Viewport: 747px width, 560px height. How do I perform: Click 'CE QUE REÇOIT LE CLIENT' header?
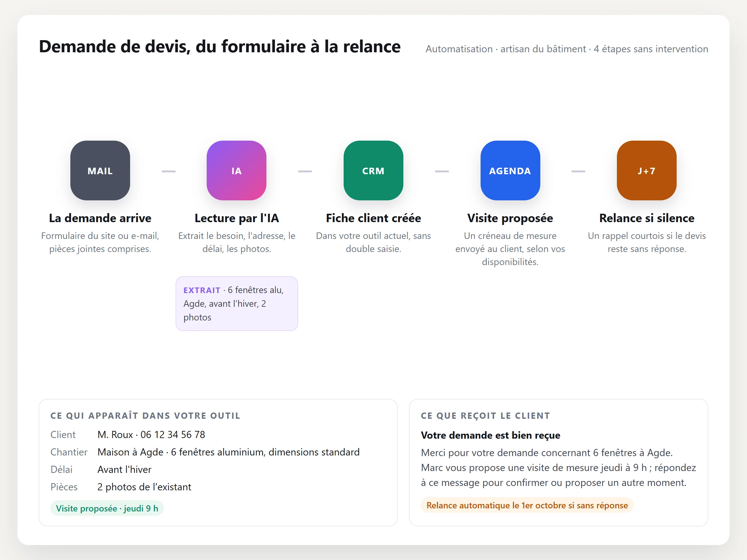pos(485,416)
